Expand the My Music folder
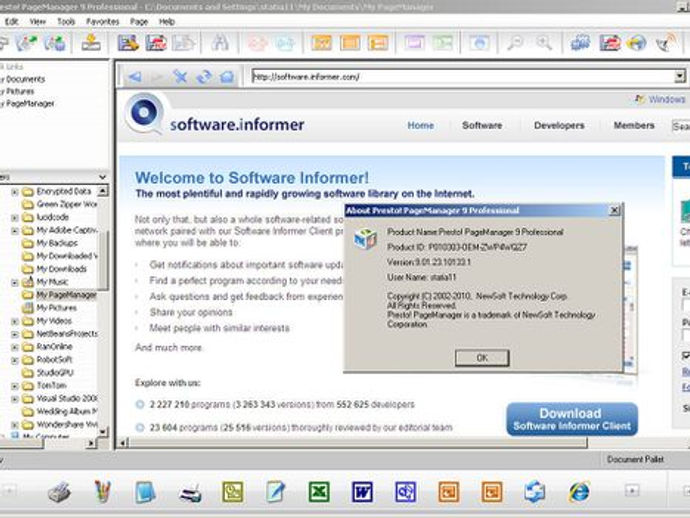 [15, 282]
